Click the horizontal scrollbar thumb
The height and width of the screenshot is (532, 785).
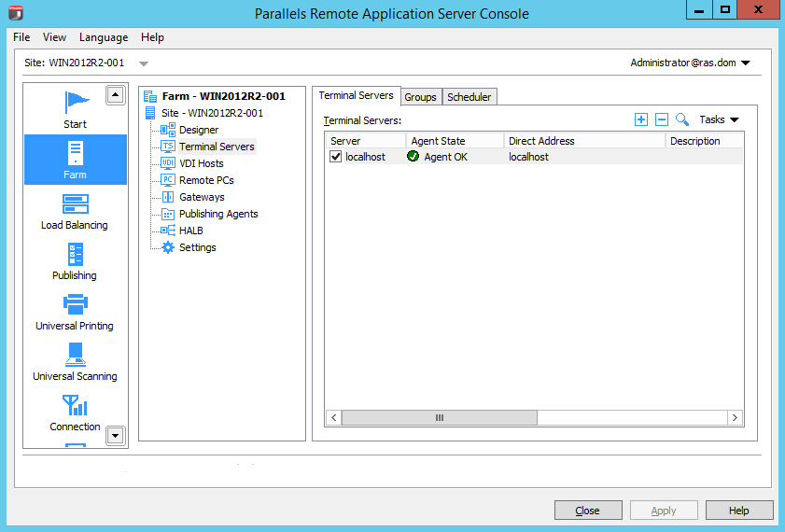pos(440,417)
